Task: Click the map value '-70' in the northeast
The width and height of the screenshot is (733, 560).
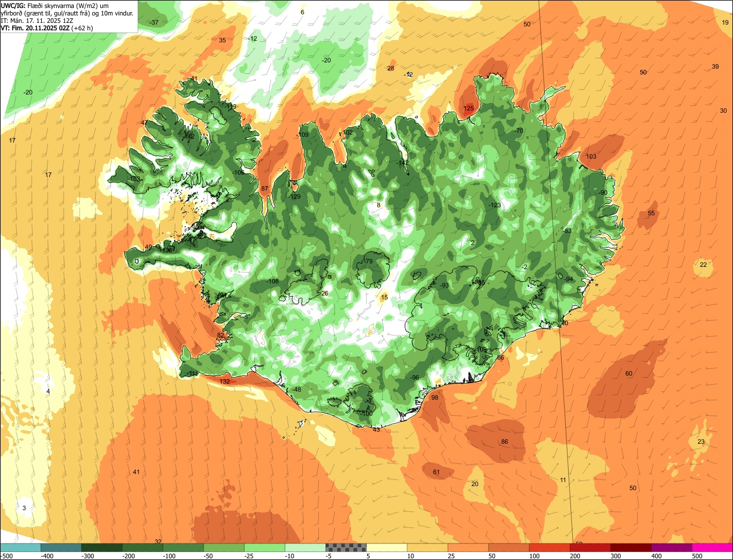Action: (519, 131)
